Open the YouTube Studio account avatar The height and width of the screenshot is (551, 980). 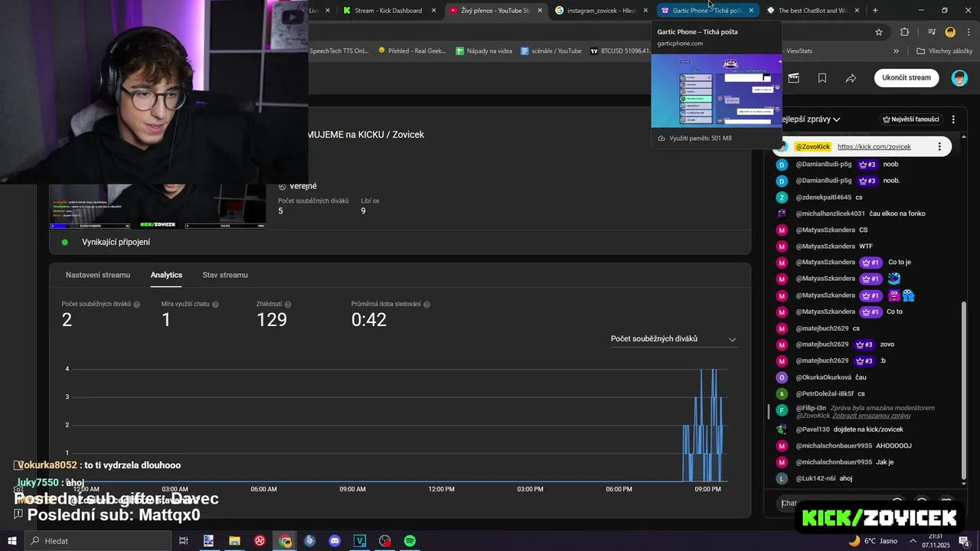(x=959, y=78)
